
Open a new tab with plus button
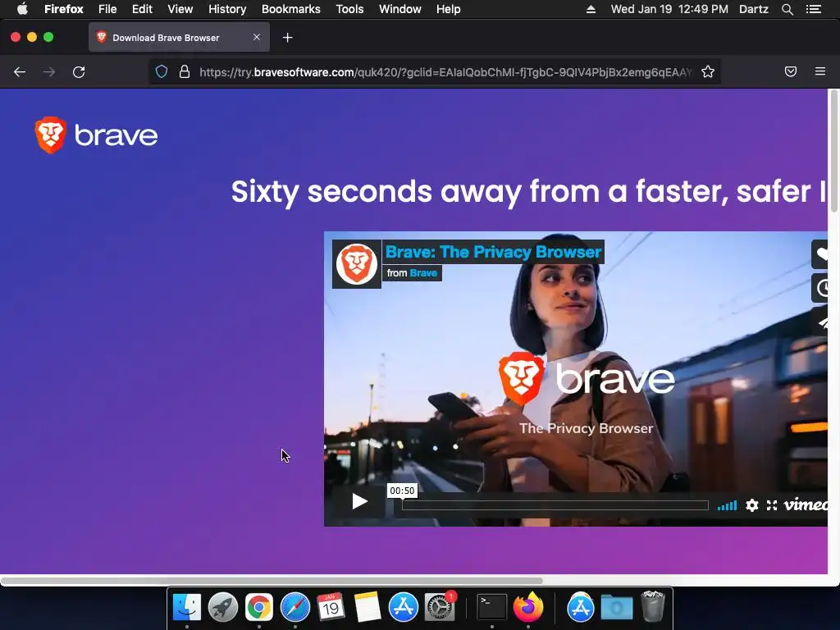click(x=288, y=38)
